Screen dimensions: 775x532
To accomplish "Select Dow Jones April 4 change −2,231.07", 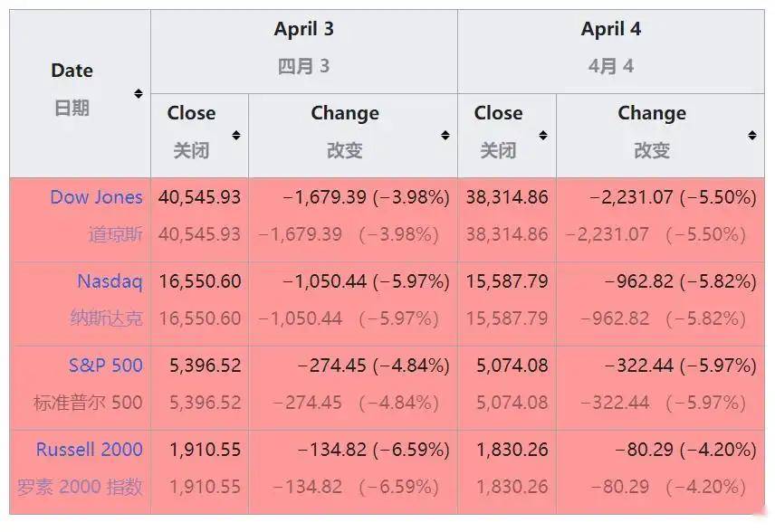I will point(631,197).
